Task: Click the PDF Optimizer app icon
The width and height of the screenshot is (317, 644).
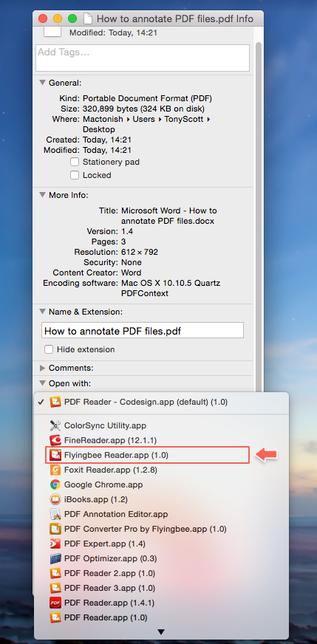Action: click(55, 558)
